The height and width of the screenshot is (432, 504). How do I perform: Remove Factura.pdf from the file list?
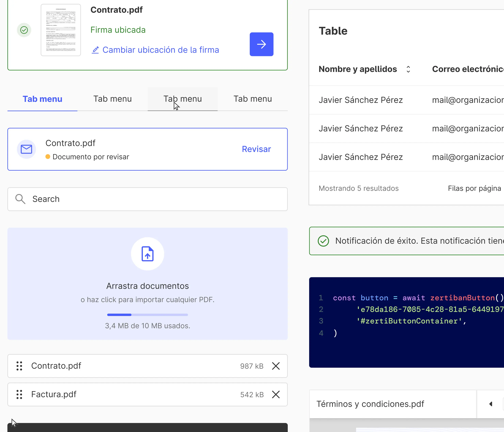(276, 394)
